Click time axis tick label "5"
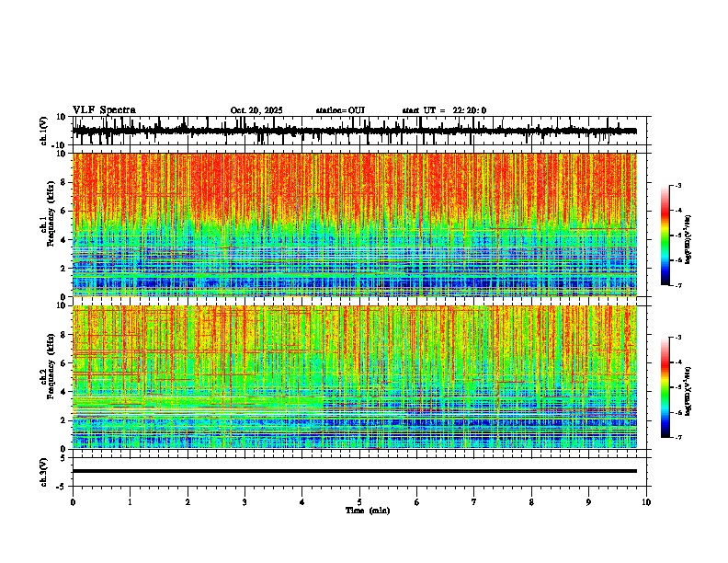The height and width of the screenshot is (563, 728). 359,502
